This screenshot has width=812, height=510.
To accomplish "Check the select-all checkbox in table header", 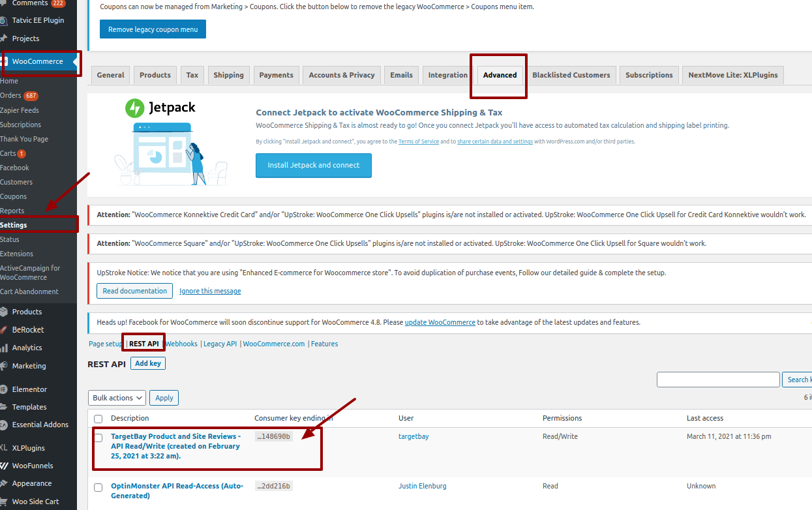I will click(x=98, y=419).
